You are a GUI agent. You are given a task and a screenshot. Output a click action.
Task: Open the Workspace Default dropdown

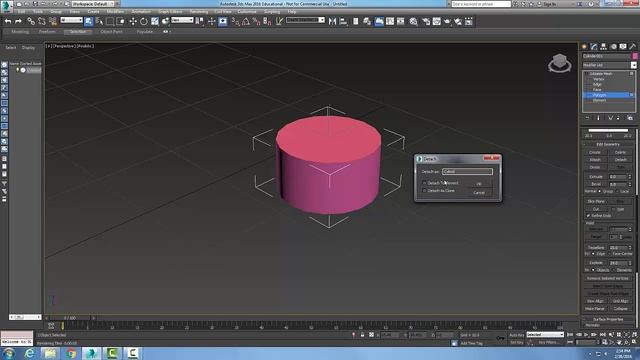point(93,4)
